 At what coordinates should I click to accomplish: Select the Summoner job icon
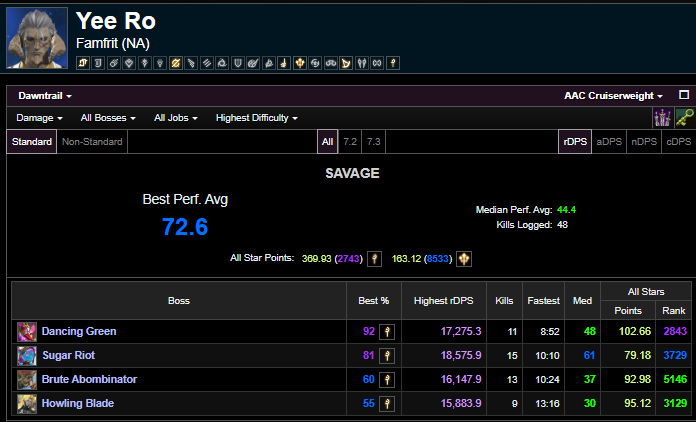pyautogui.click(x=346, y=63)
